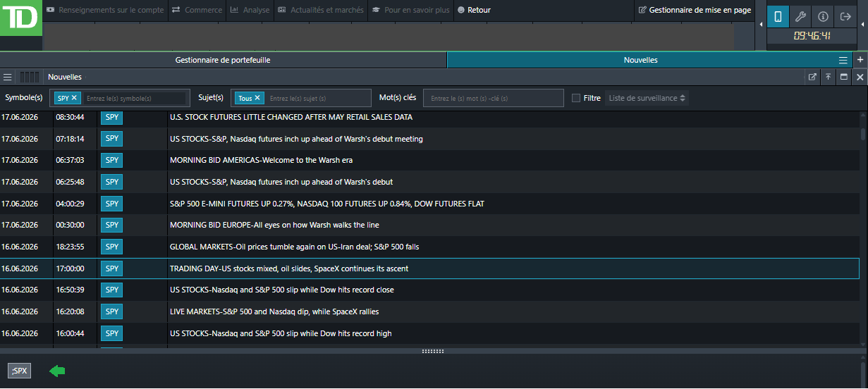868x389 pixels.
Task: Click the 06:25:48 time cell
Action: point(70,182)
